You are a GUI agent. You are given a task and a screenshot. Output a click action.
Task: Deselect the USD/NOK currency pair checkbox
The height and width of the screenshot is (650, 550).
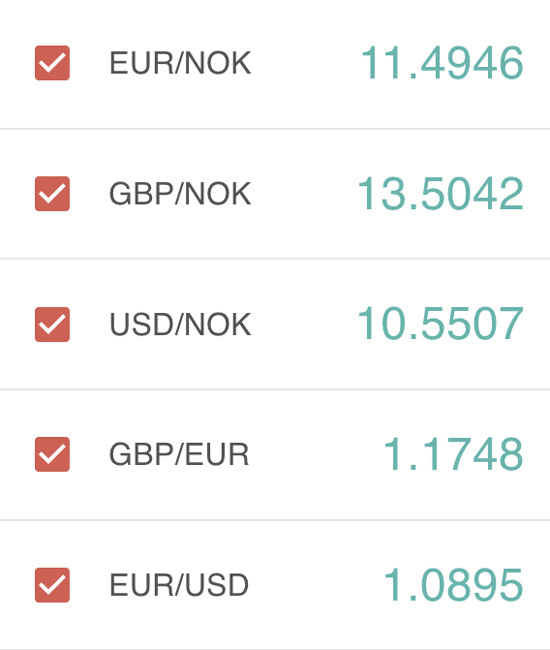pos(52,324)
